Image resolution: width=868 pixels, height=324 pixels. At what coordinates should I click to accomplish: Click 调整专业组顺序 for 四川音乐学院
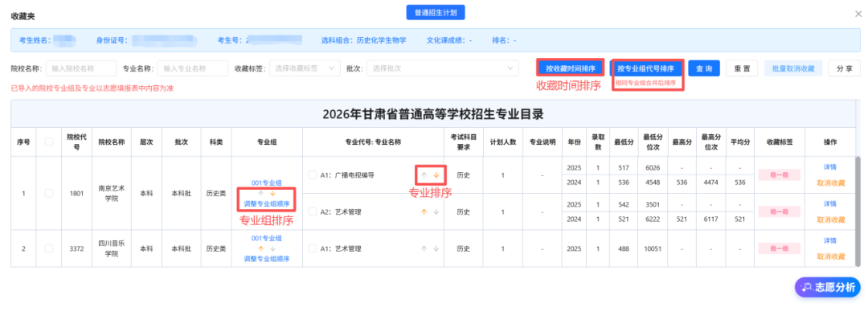(x=266, y=259)
